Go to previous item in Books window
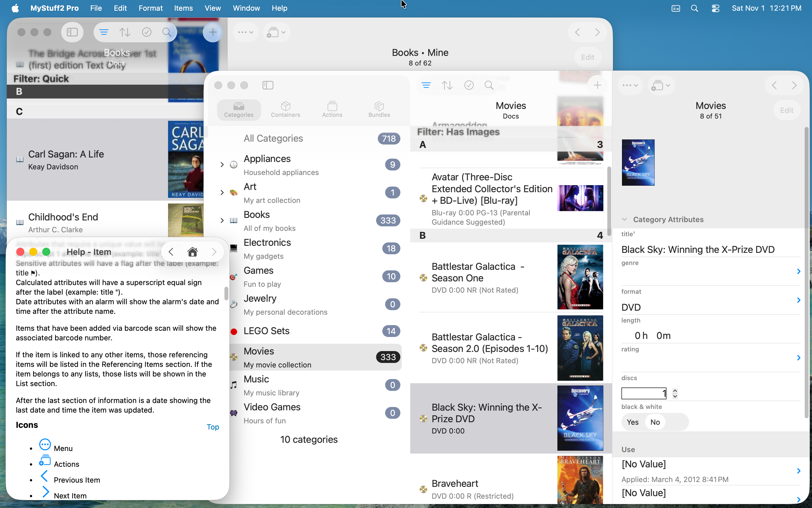The width and height of the screenshot is (812, 508). pos(577,32)
